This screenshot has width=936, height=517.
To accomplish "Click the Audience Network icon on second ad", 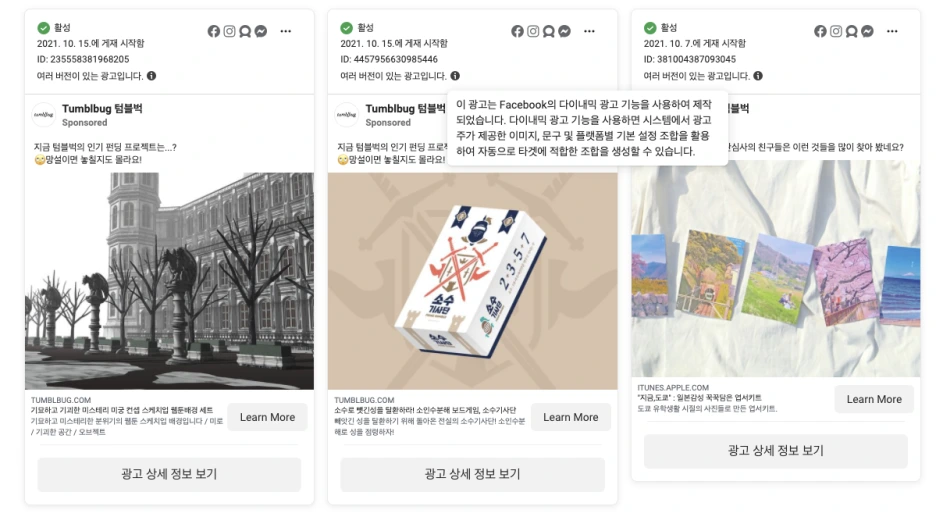I will 549,31.
